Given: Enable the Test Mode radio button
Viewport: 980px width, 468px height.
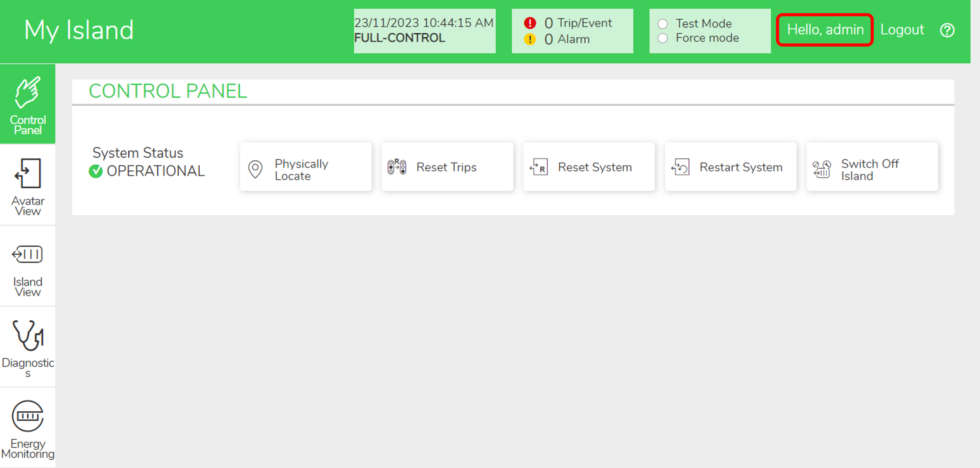Looking at the screenshot, I should pyautogui.click(x=662, y=24).
